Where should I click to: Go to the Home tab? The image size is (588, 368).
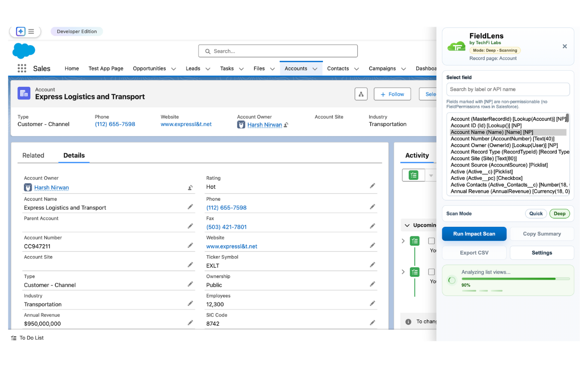(x=72, y=69)
